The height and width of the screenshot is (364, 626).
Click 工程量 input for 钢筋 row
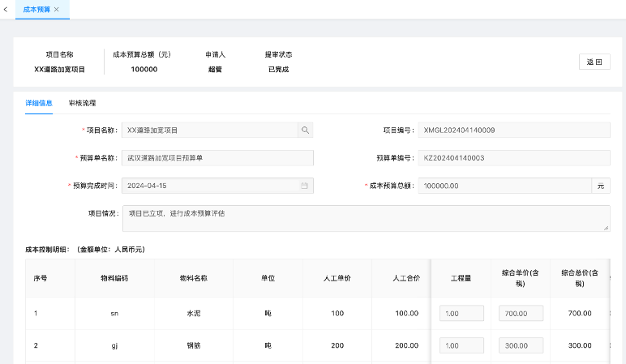tap(461, 345)
